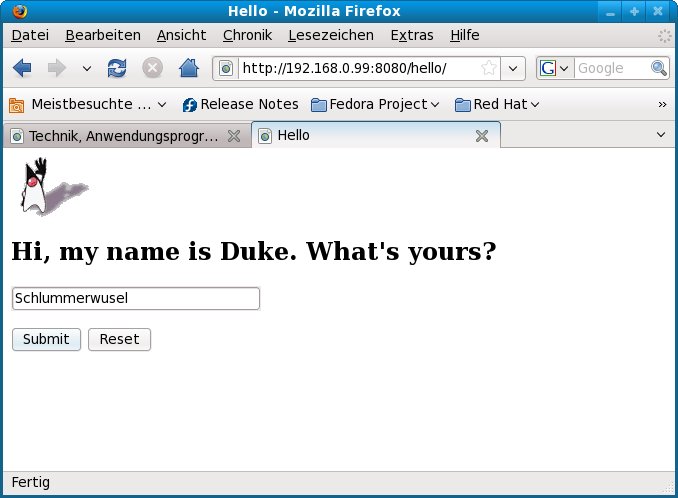The image size is (678, 498).
Task: Open the Red Hat bookmarks folder
Action: pyautogui.click(x=497, y=104)
